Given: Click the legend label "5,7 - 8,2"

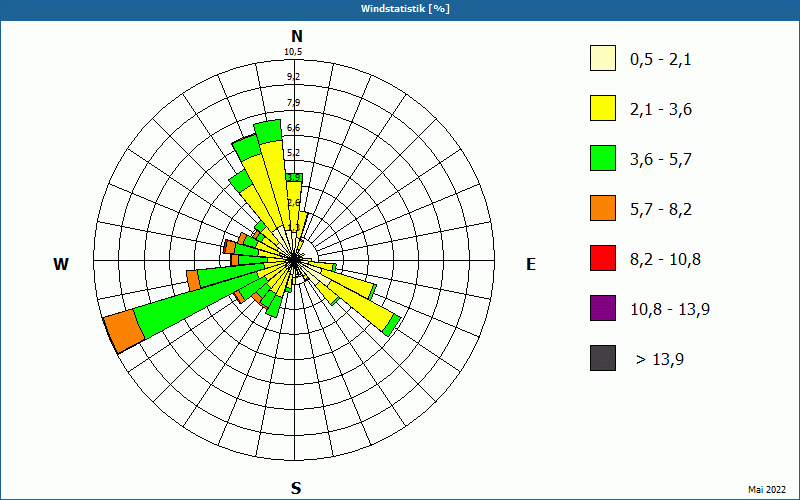Looking at the screenshot, I should (661, 210).
